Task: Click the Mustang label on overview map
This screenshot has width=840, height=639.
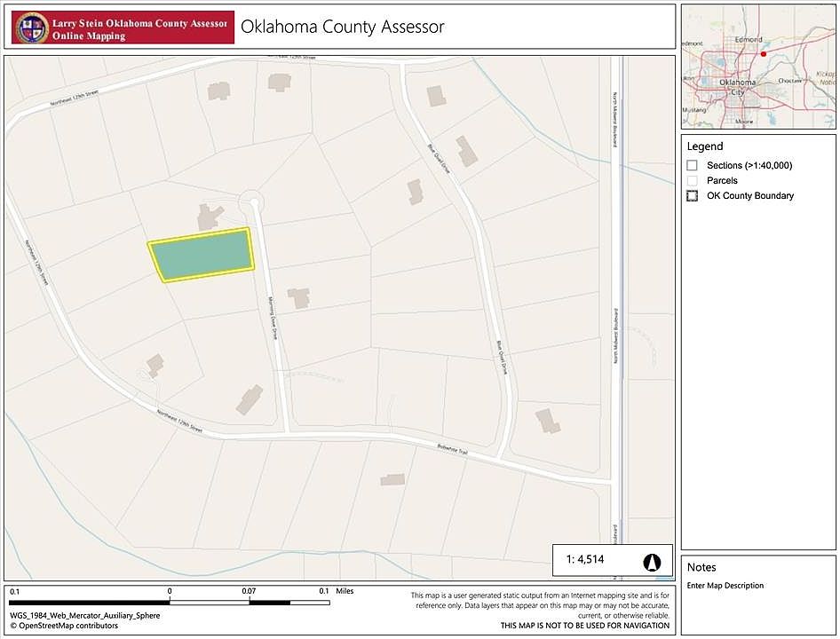Action: click(x=694, y=110)
